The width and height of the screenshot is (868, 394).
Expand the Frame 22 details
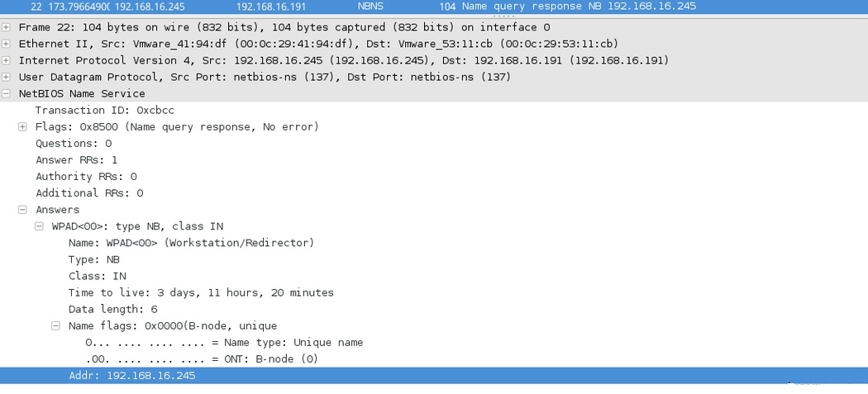point(7,27)
